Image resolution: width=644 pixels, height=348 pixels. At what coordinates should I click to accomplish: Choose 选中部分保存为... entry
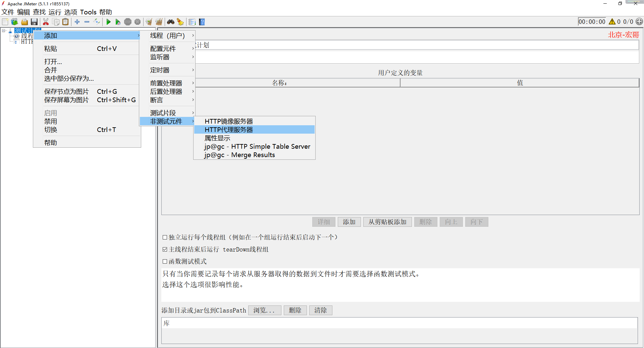(x=87, y=78)
